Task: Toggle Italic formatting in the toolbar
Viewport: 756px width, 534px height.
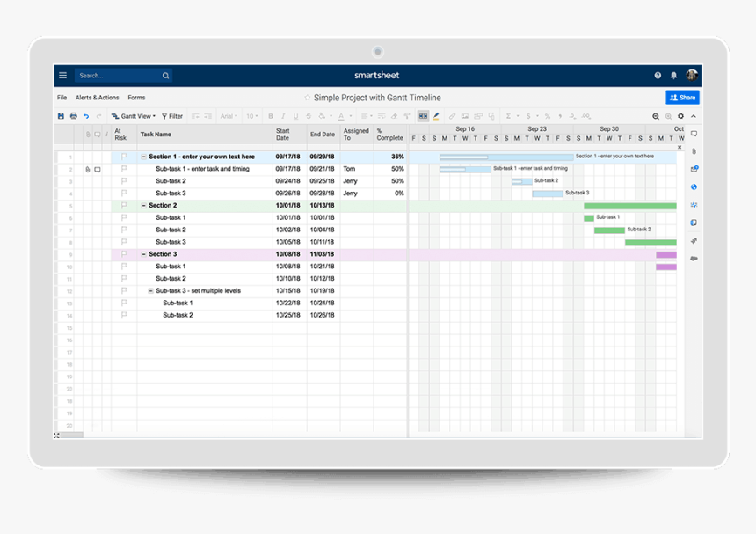Action: coord(283,116)
